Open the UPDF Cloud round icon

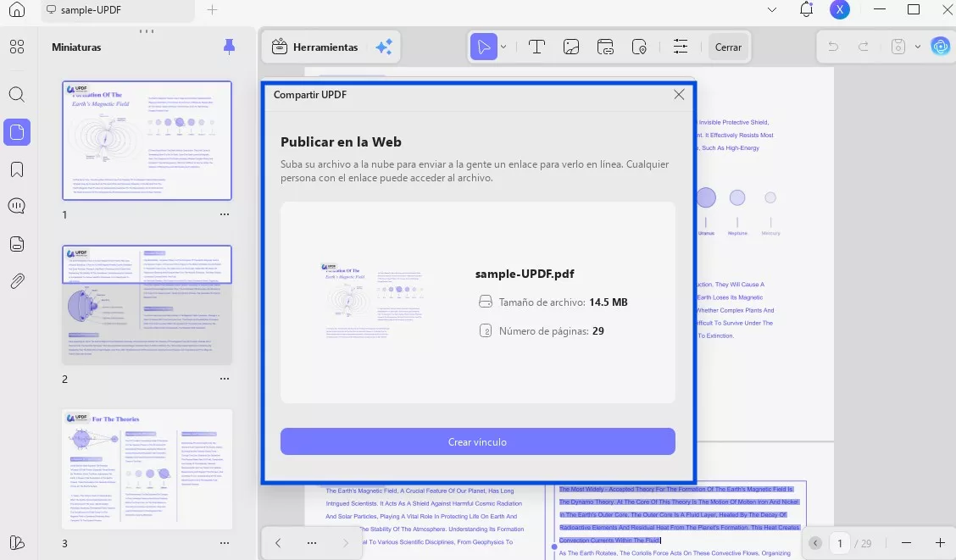point(940,47)
